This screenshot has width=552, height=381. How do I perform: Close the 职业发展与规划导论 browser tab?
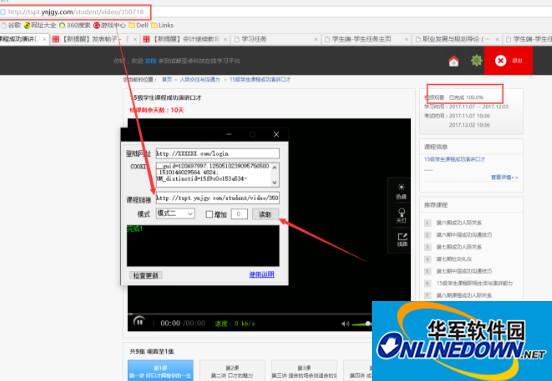(x=497, y=39)
